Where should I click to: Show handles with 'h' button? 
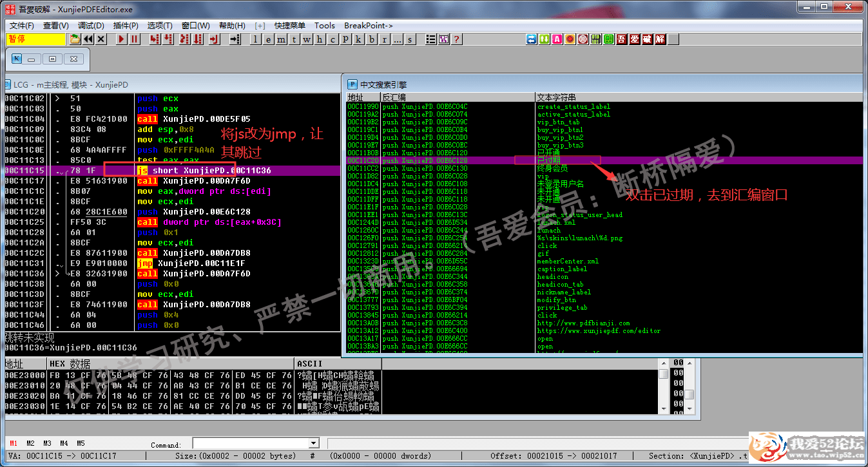point(320,39)
